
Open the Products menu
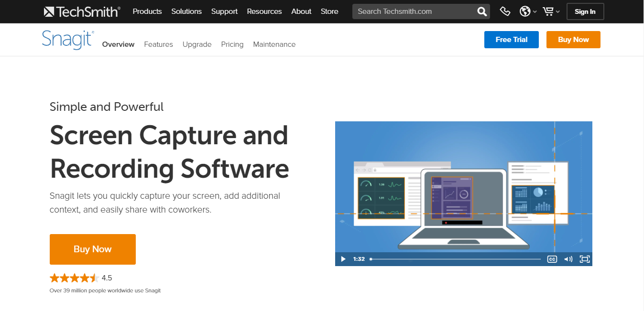point(147,11)
